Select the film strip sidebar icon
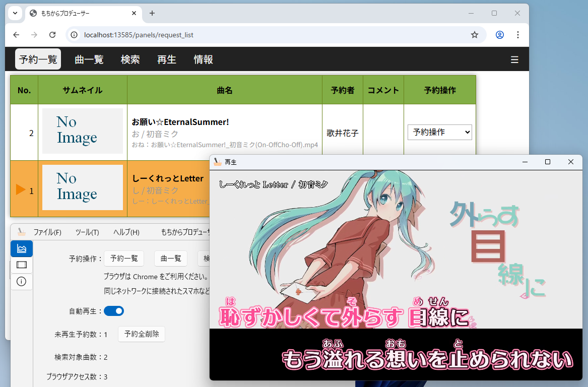Viewport: 588px width, 387px height. (22, 265)
